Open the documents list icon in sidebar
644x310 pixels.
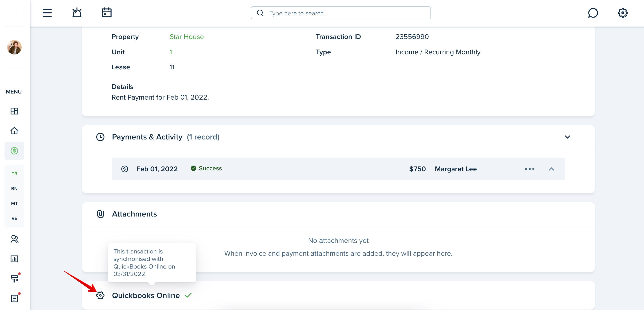tap(14, 299)
